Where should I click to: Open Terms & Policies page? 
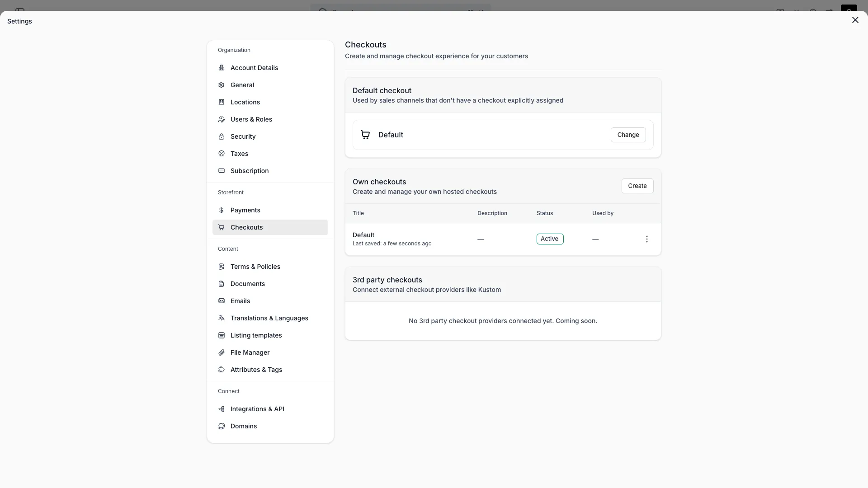(270, 267)
